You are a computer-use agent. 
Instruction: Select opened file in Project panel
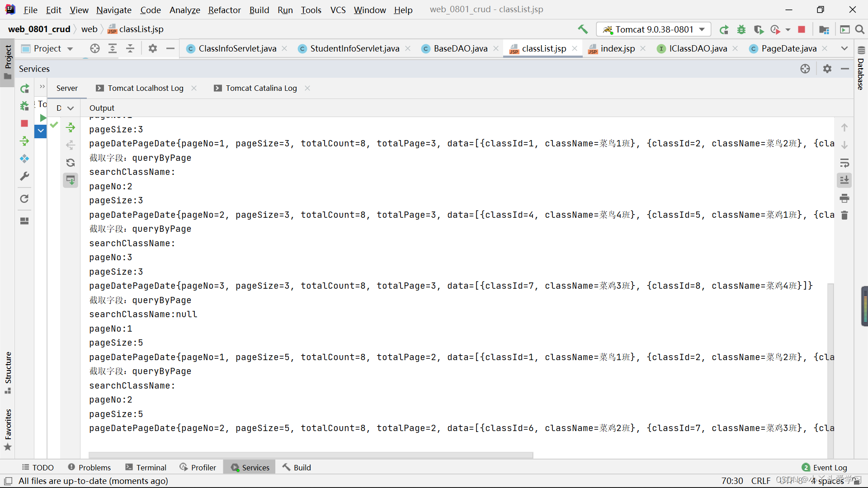tap(95, 48)
